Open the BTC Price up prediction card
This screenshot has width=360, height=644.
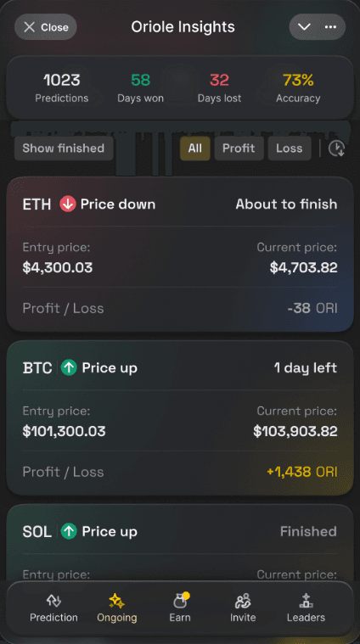pos(180,417)
